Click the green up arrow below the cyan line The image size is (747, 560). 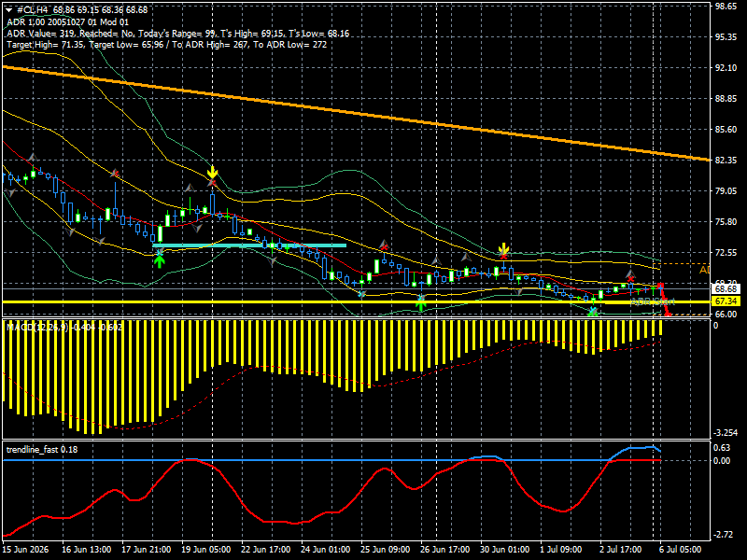160,260
